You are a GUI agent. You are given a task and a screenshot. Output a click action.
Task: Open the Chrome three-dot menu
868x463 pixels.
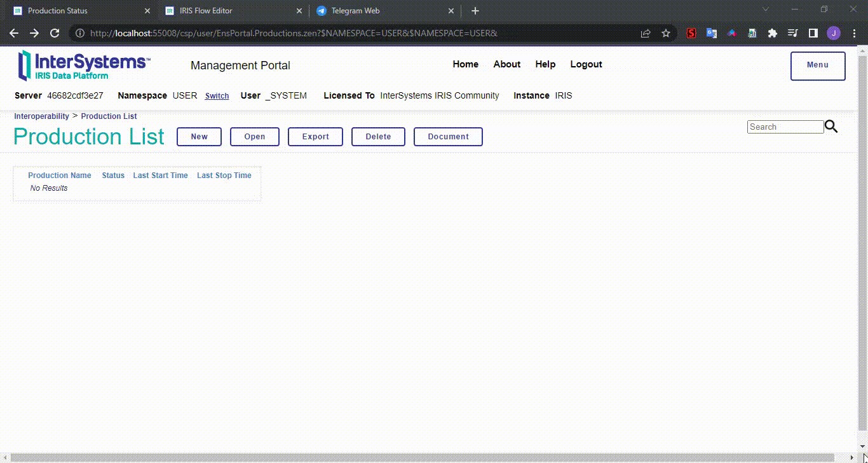(x=854, y=32)
